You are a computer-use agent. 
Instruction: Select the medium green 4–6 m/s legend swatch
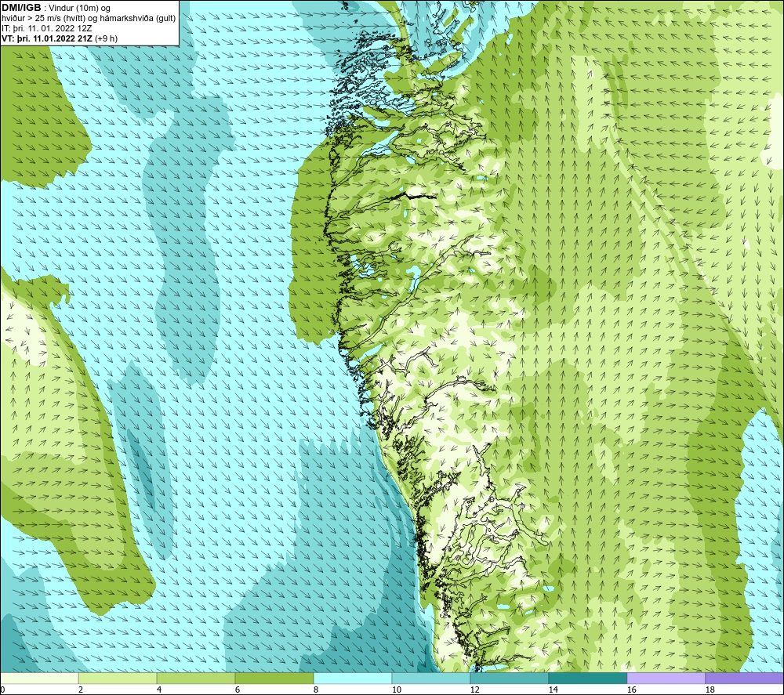point(196,678)
